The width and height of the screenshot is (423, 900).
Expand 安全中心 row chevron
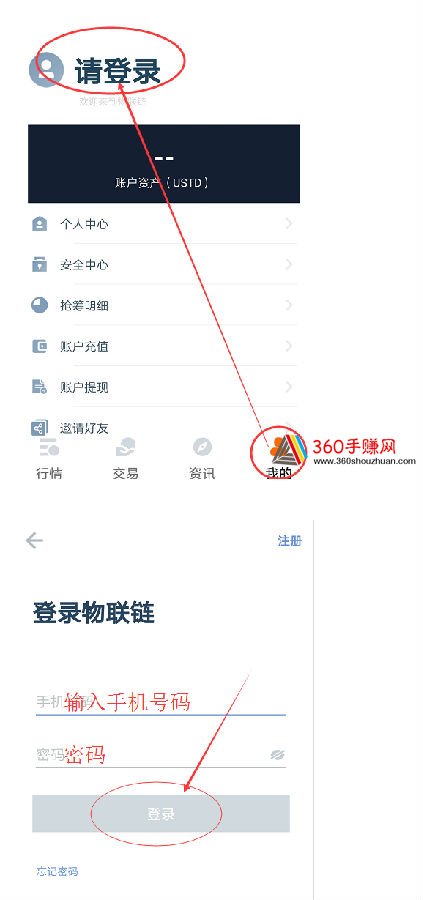[x=289, y=265]
